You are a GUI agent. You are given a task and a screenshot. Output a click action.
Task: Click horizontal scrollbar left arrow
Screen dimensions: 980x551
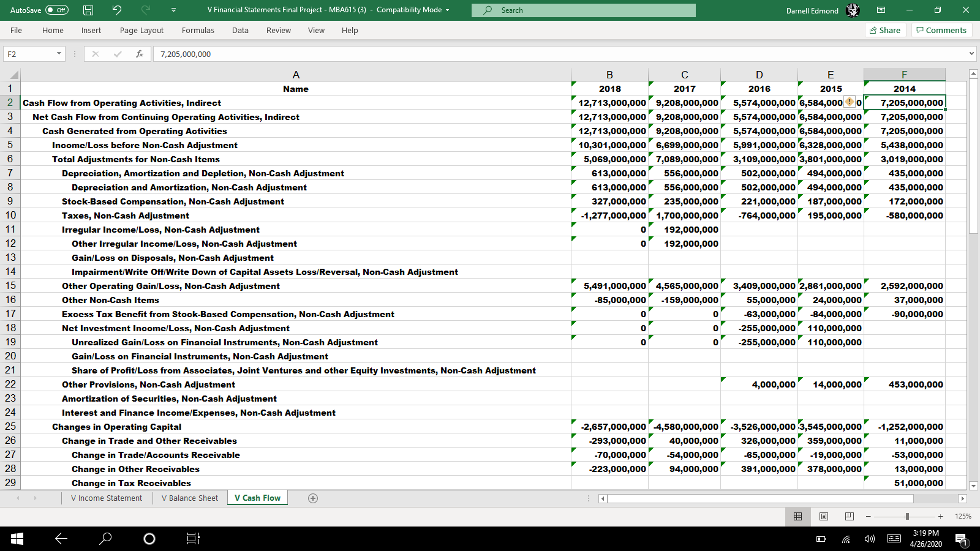(x=603, y=498)
